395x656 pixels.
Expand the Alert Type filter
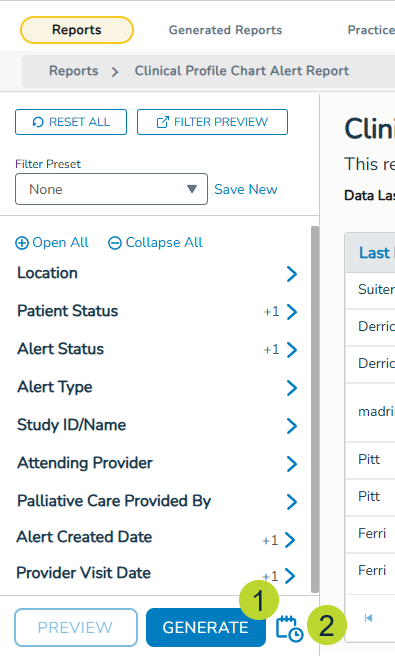click(157, 387)
